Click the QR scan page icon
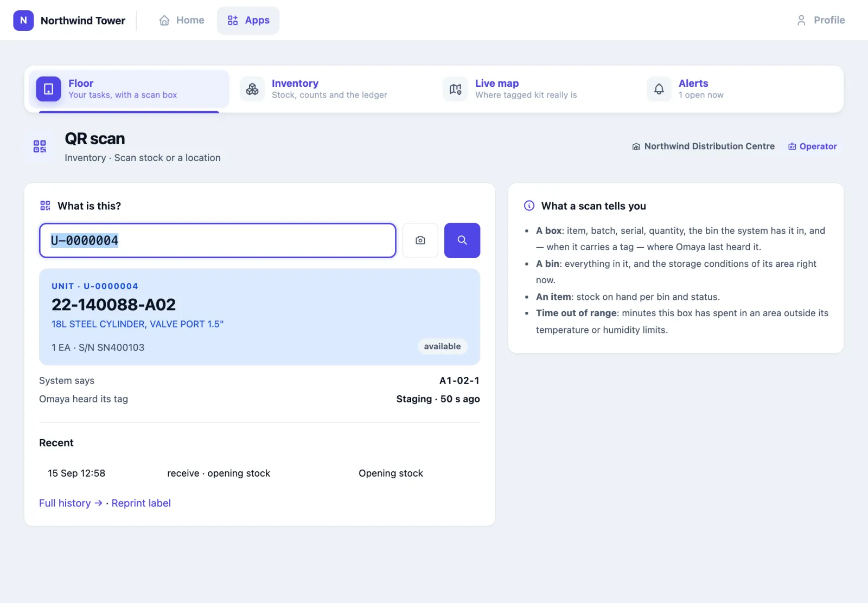868x603 pixels. pyautogui.click(x=40, y=146)
